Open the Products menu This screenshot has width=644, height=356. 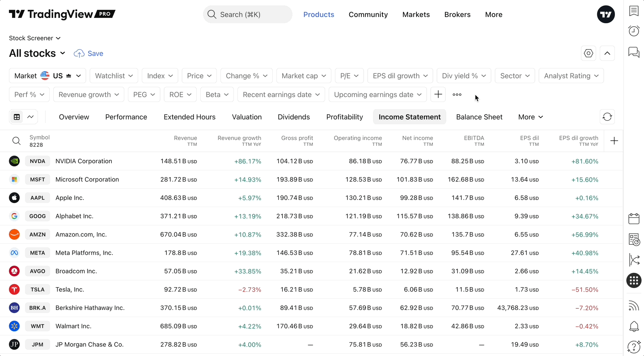pos(319,14)
